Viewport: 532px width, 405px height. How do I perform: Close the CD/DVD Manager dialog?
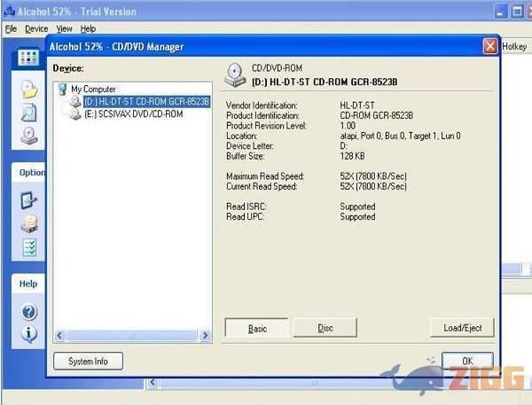[x=489, y=46]
